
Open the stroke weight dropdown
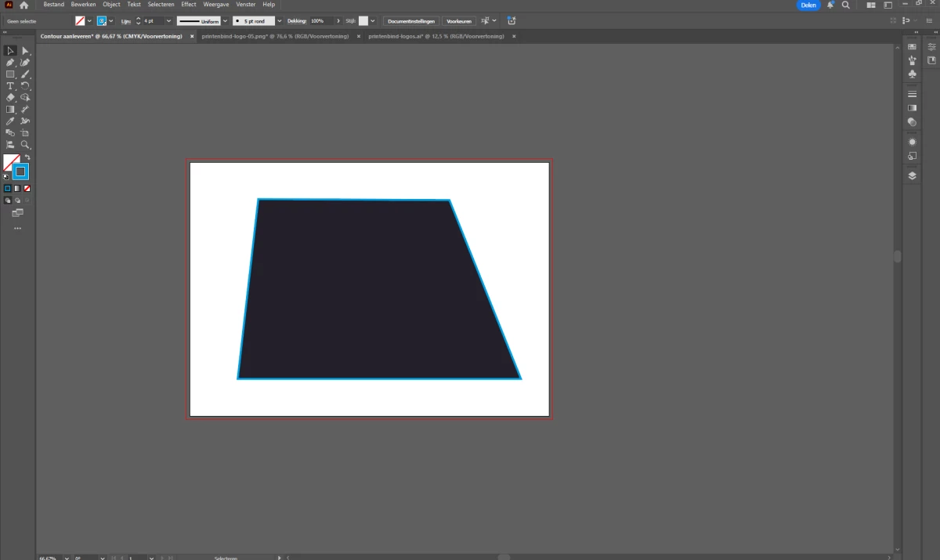pos(168,21)
